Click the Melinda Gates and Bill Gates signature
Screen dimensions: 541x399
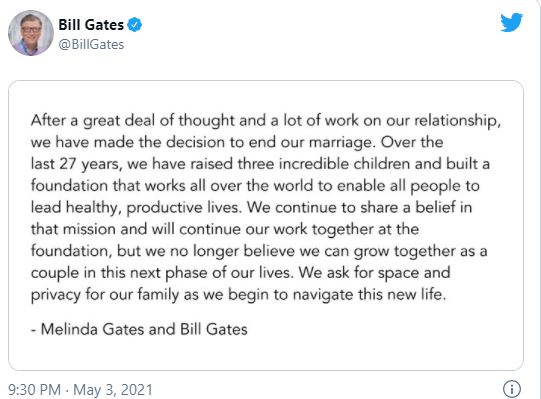tap(139, 329)
